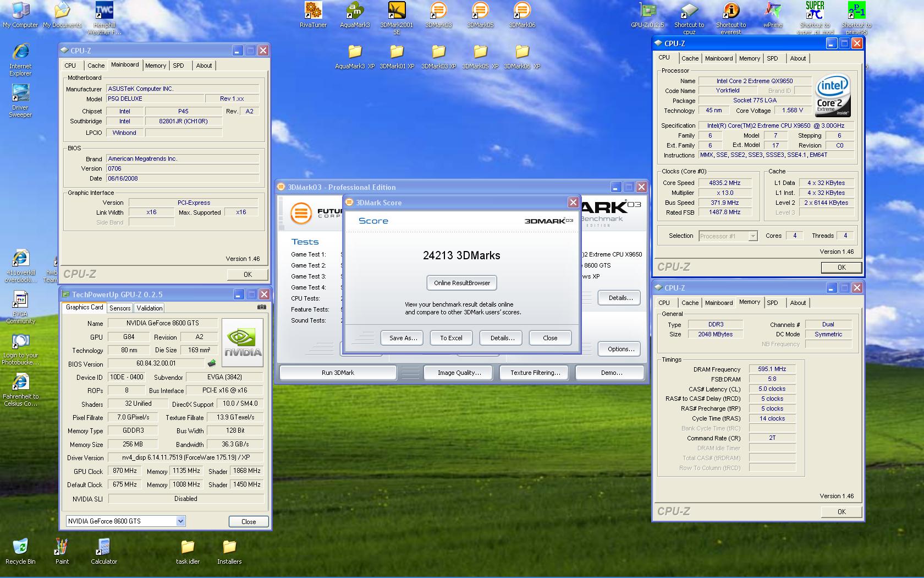Click OK in Mainboard CPU-Z window

(x=248, y=274)
